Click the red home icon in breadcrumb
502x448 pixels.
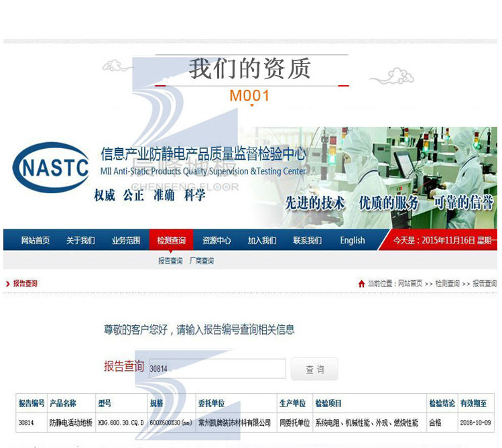(361, 284)
